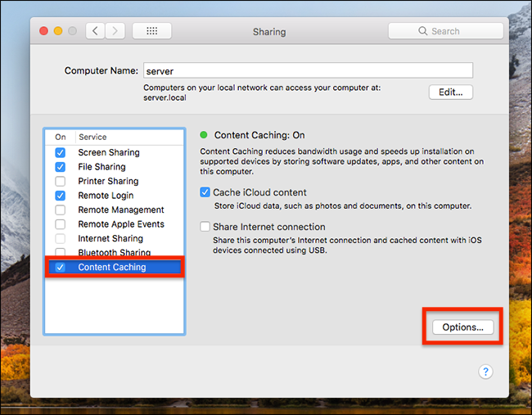Select Screen Sharing service row
The image size is (532, 415).
(115, 153)
